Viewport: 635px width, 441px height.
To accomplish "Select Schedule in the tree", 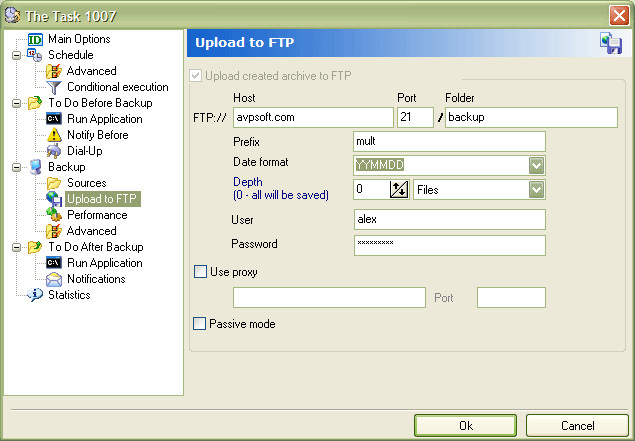I will (71, 55).
